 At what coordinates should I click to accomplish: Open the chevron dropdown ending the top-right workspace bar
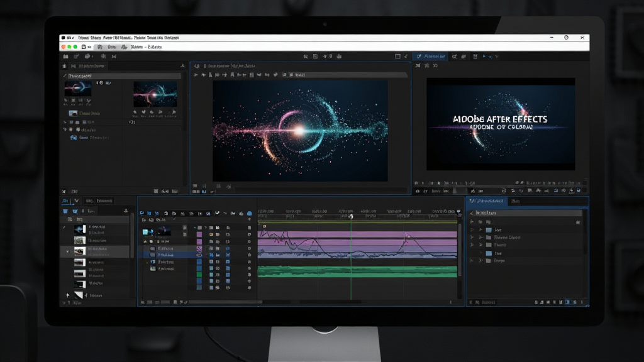tap(497, 56)
